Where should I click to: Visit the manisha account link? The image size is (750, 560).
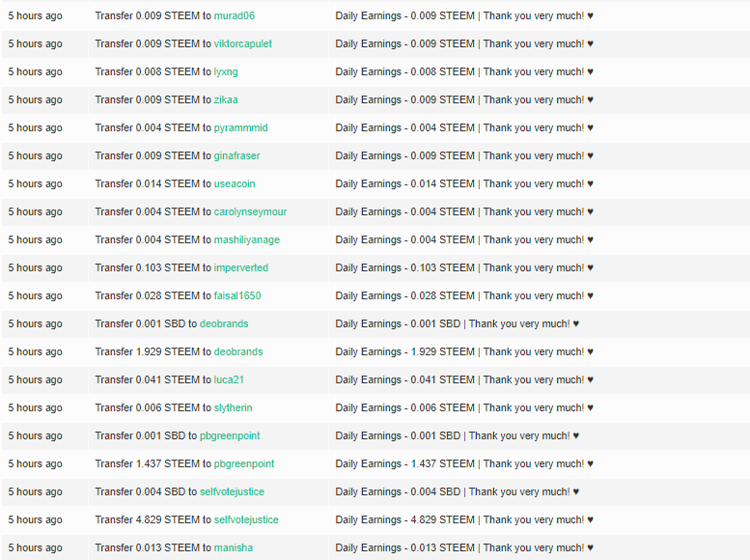(x=234, y=548)
